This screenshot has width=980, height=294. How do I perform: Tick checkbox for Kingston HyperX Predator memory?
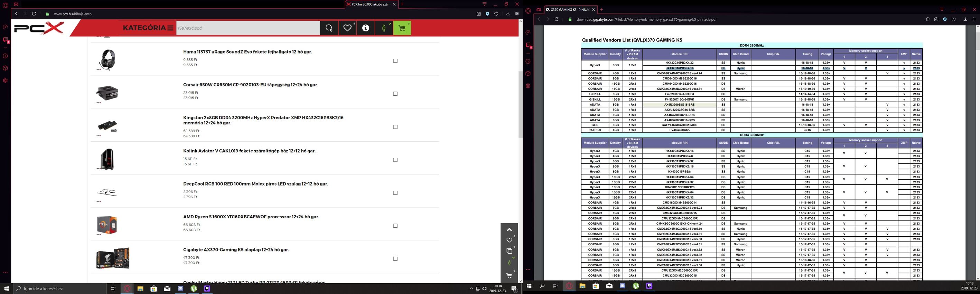pyautogui.click(x=395, y=127)
